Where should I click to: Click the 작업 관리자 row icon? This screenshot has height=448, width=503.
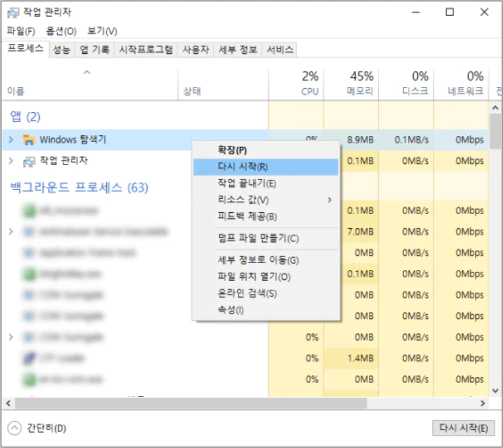pyautogui.click(x=29, y=161)
